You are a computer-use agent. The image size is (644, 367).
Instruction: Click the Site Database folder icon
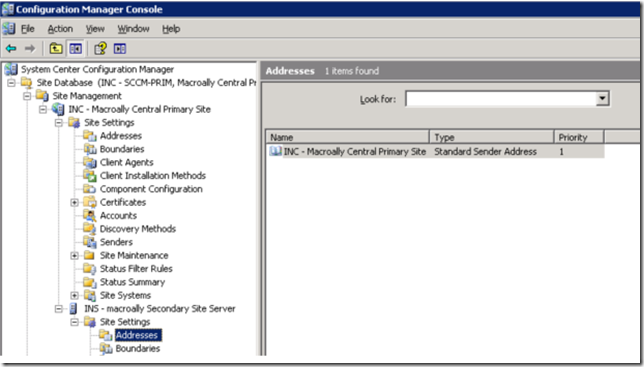(27, 83)
